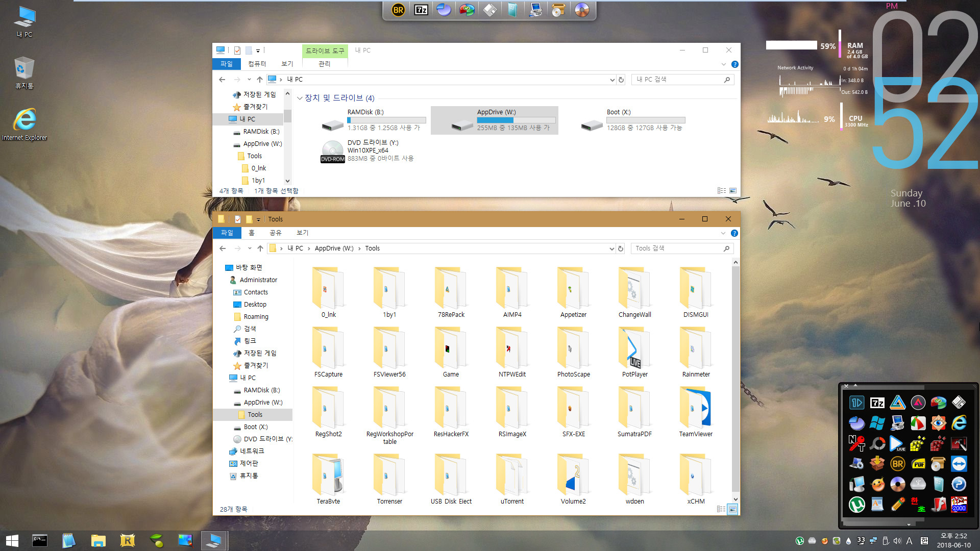Viewport: 980px width, 551px height.
Task: Expand address bar dropdown in 내 PC window
Action: click(612, 80)
